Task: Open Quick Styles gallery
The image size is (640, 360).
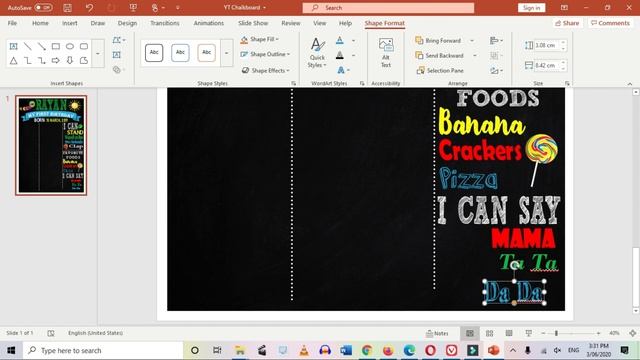Action: coord(317,53)
